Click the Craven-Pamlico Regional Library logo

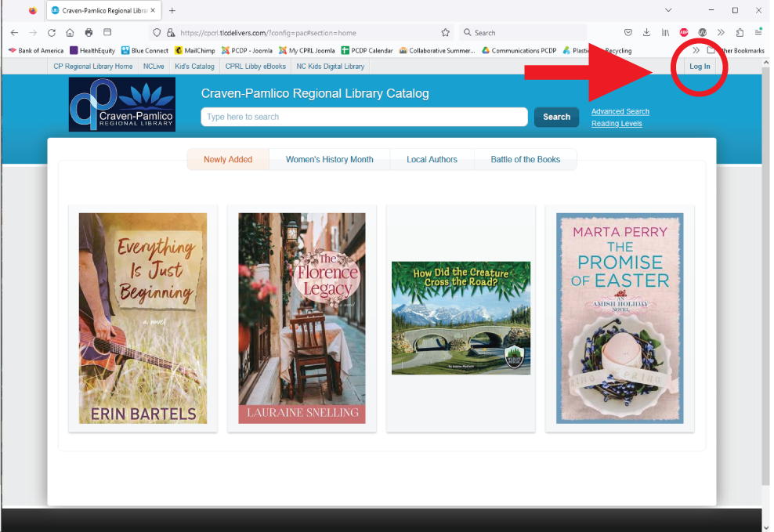point(122,104)
